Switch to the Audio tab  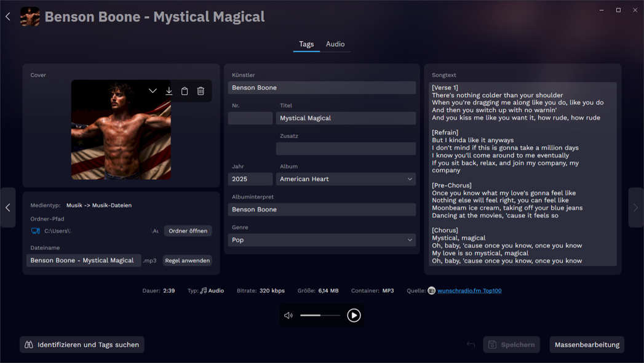(335, 44)
